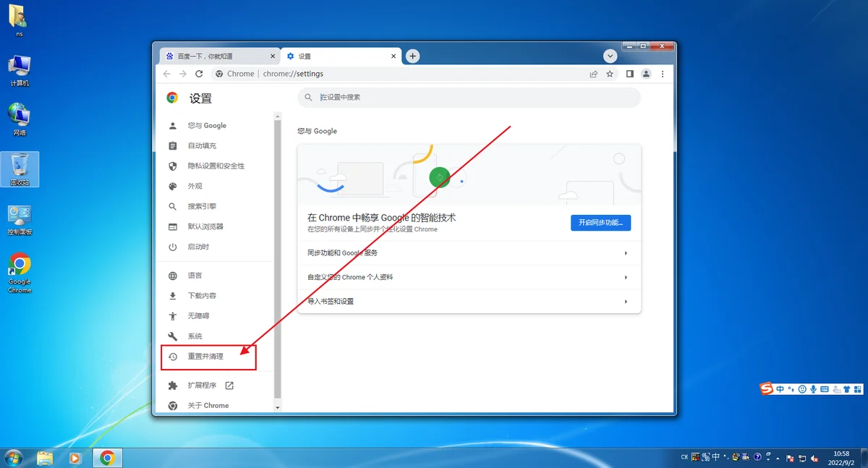The image size is (868, 468).
Task: Select 隐私设置和安全性 in the sidebar
Action: pos(216,166)
